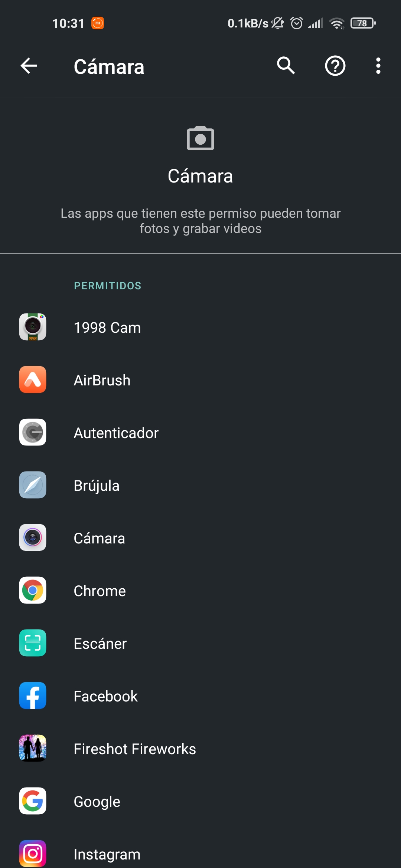Screen dimensions: 401x868
Task: Tap the Chrome app icon
Action: (x=33, y=590)
